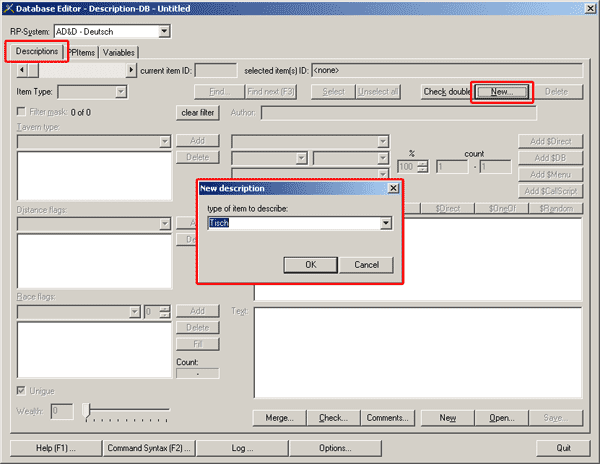
Task: Open the PPItems tab
Action: point(81,52)
